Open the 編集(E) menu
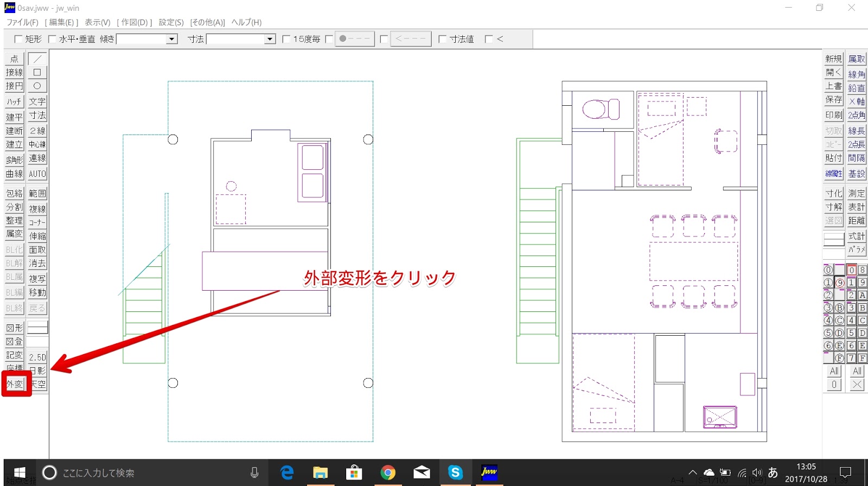Viewport: 868px width, 486px height. tap(61, 22)
